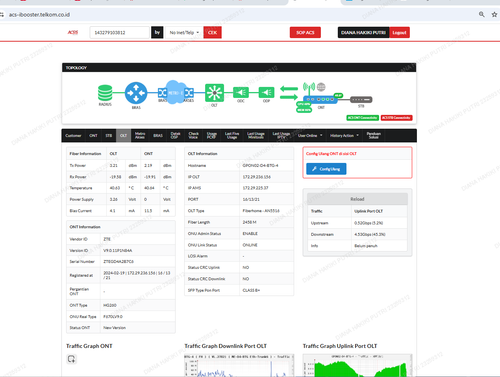The width and height of the screenshot is (500, 377).
Task: Click the blue BRAS router icon
Action: (x=136, y=93)
